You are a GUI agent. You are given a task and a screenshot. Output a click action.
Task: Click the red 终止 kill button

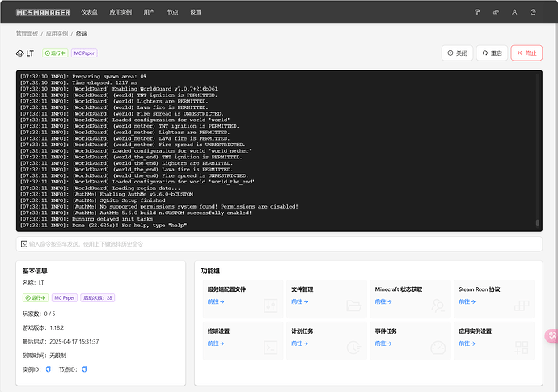526,53
